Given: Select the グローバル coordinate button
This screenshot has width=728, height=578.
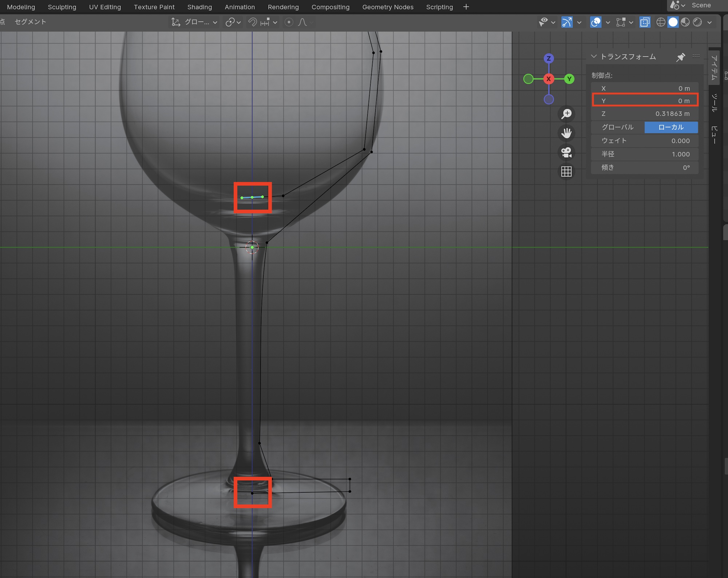Looking at the screenshot, I should [618, 127].
